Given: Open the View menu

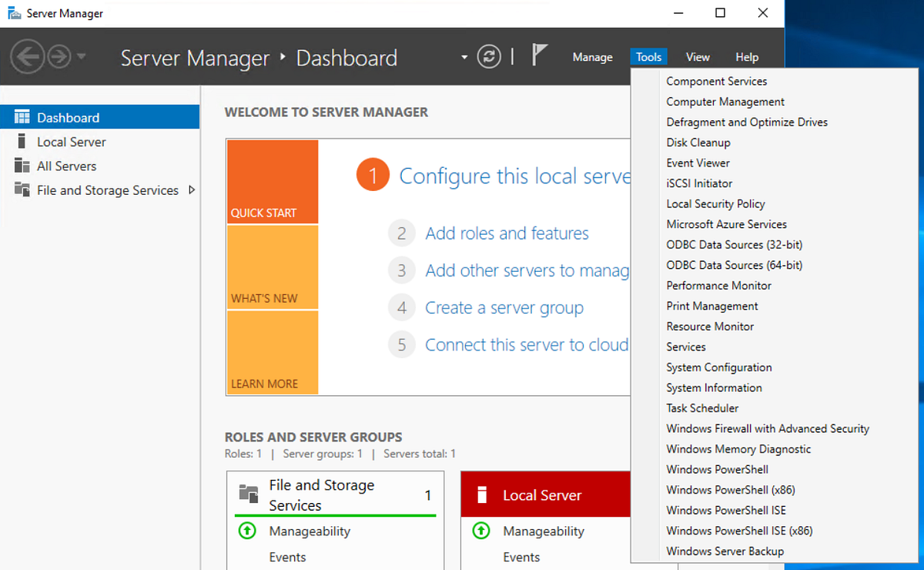Looking at the screenshot, I should pos(698,57).
